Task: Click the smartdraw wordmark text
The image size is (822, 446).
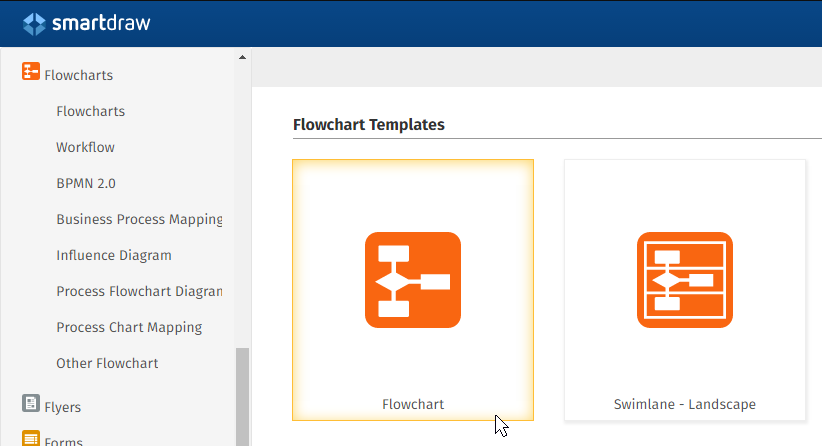Action: pos(101,23)
